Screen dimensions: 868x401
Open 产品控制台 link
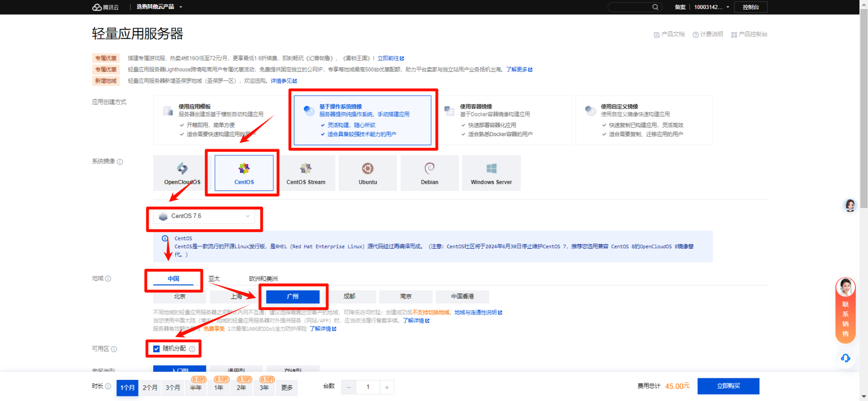749,34
